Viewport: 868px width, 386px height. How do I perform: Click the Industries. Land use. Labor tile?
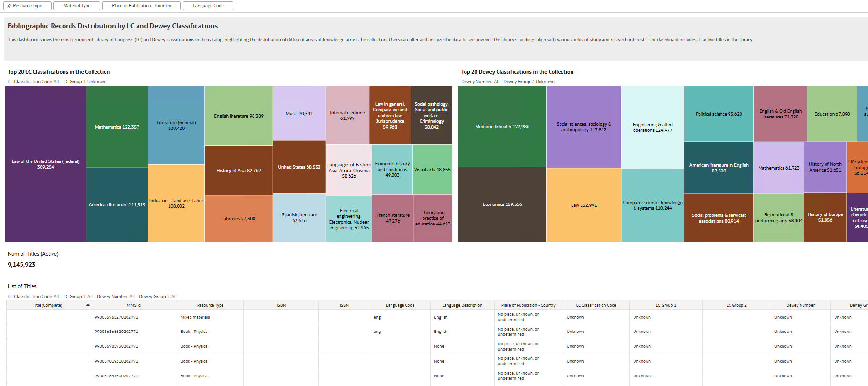(176, 203)
